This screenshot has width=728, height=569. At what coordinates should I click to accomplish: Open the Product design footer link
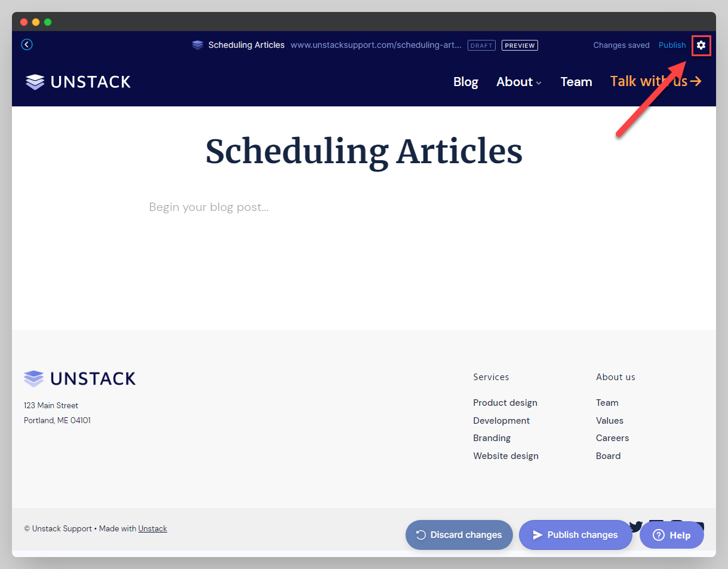pyautogui.click(x=505, y=403)
